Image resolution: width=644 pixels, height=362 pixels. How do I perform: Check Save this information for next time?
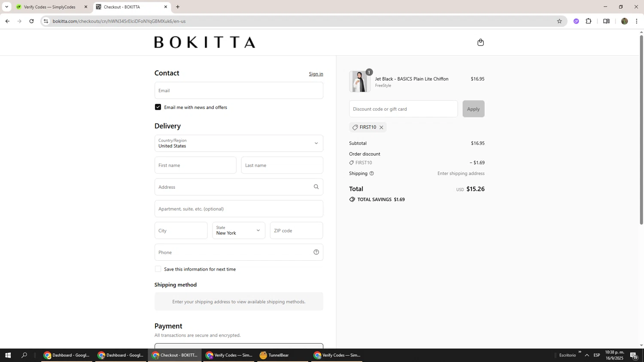pyautogui.click(x=158, y=269)
